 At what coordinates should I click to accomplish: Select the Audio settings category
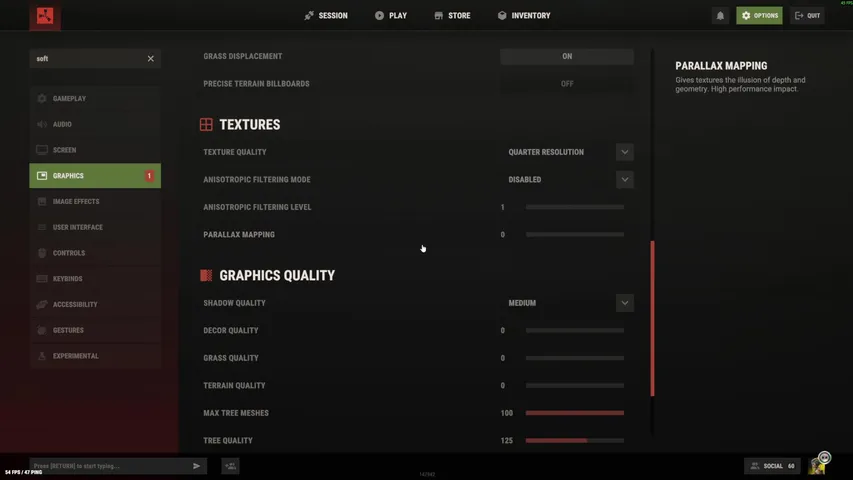[95, 124]
